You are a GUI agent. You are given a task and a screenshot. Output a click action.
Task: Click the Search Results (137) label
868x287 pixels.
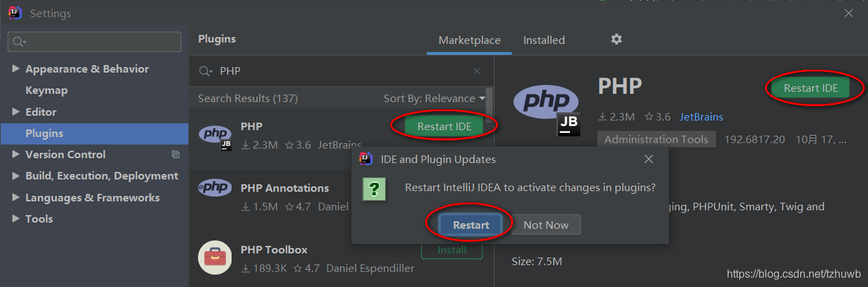pos(248,99)
